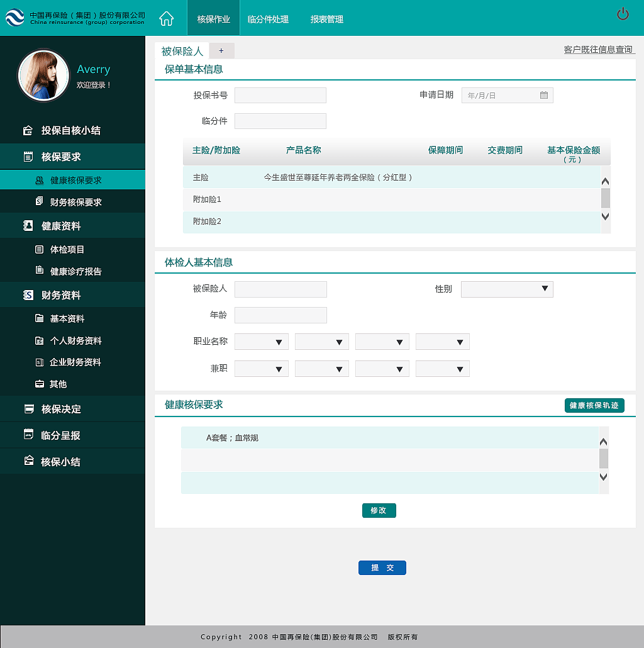Image resolution: width=644 pixels, height=648 pixels.
Task: Click the blue 提交 button
Action: [382, 567]
